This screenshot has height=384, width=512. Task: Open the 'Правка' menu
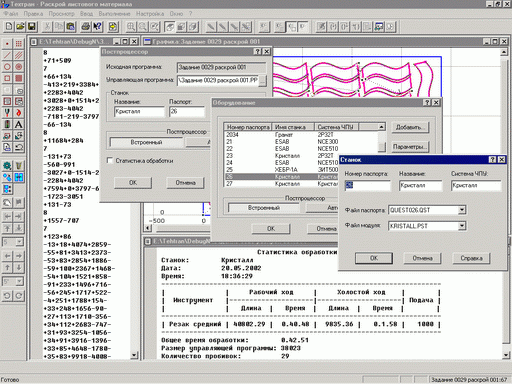coord(33,14)
